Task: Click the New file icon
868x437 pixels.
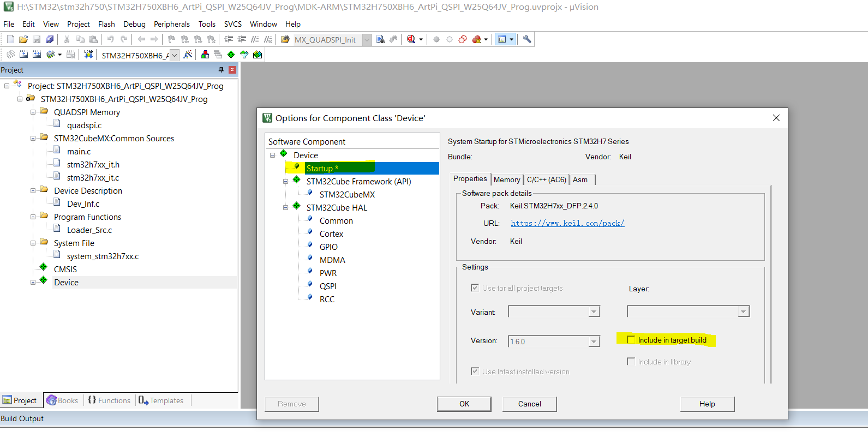Action: [x=10, y=39]
